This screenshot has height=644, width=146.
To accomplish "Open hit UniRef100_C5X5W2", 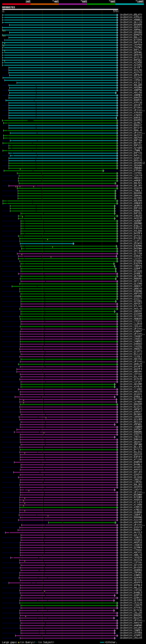I will click(x=131, y=48).
